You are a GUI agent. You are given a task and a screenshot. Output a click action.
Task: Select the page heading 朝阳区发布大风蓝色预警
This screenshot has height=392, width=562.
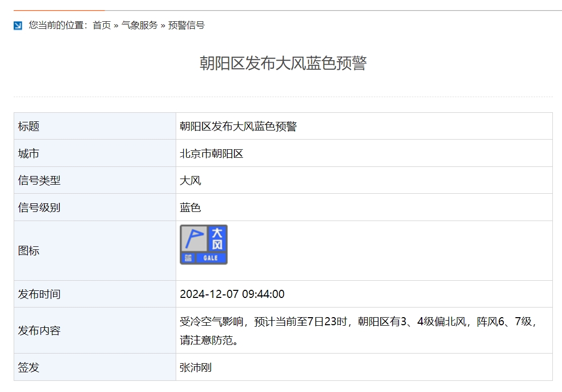click(283, 63)
